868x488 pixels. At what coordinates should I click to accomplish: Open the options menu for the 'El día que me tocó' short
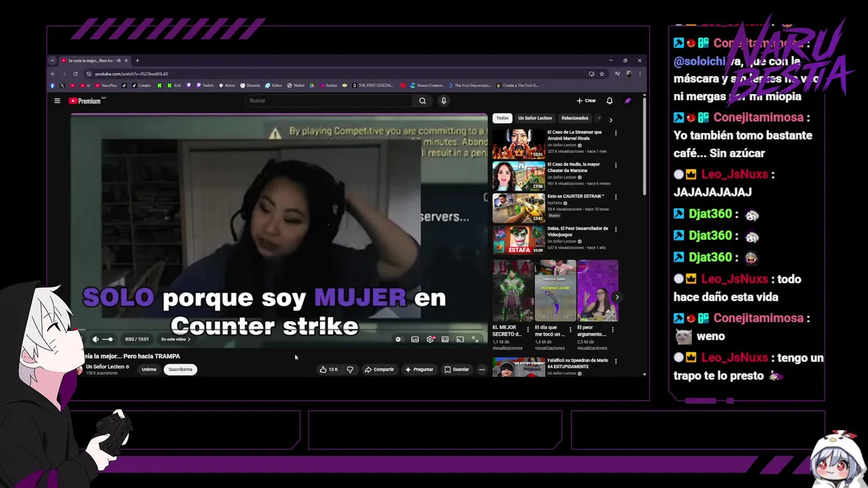(570, 330)
